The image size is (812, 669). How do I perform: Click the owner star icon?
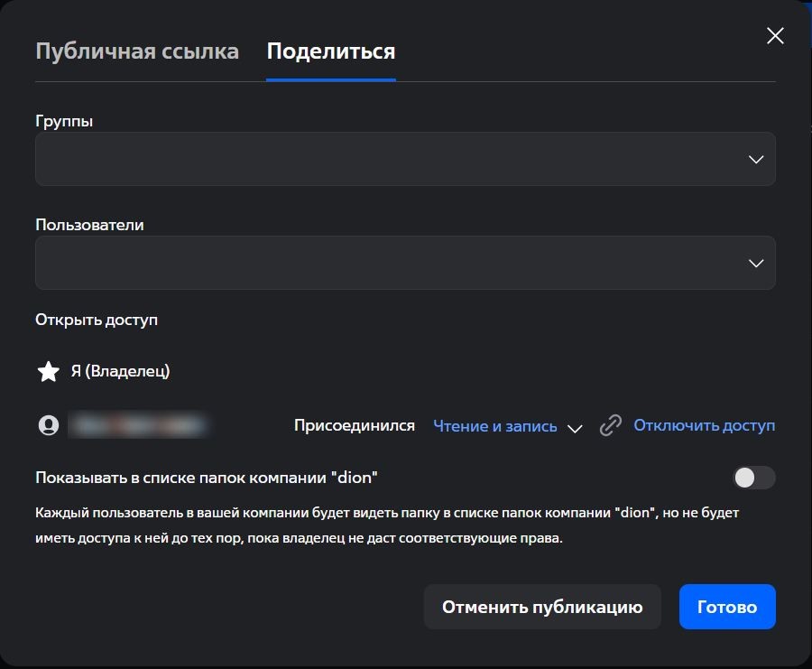click(48, 371)
